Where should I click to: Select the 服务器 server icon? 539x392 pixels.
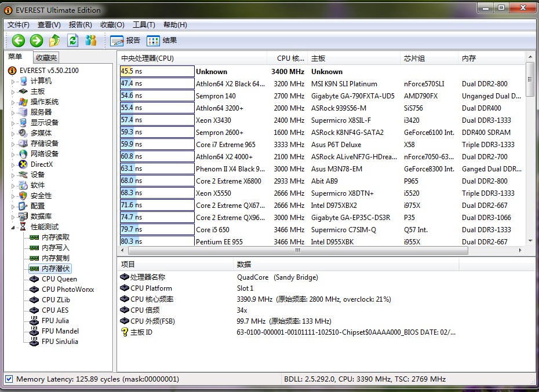(x=23, y=112)
